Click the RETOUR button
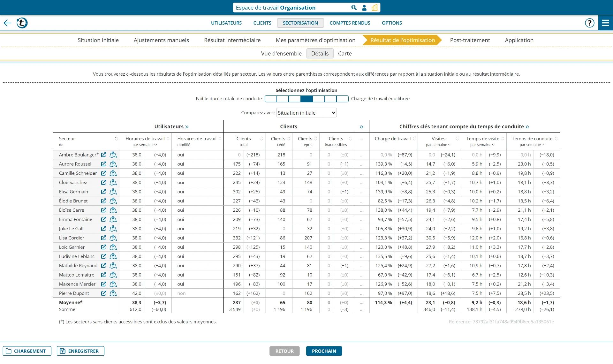Screen dimensions: 613x364 [x=284, y=351]
